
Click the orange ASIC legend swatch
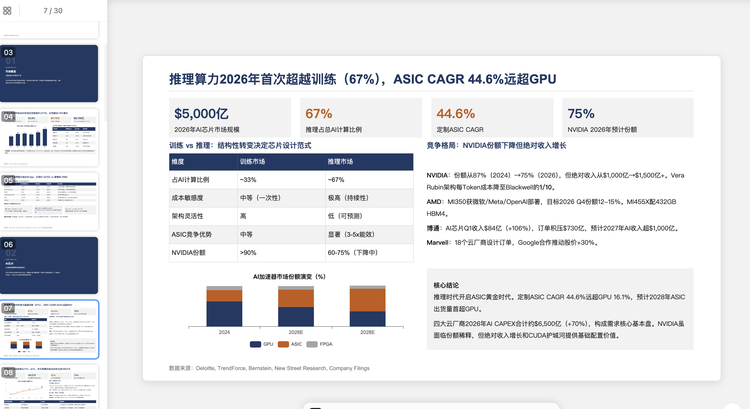[x=283, y=344]
